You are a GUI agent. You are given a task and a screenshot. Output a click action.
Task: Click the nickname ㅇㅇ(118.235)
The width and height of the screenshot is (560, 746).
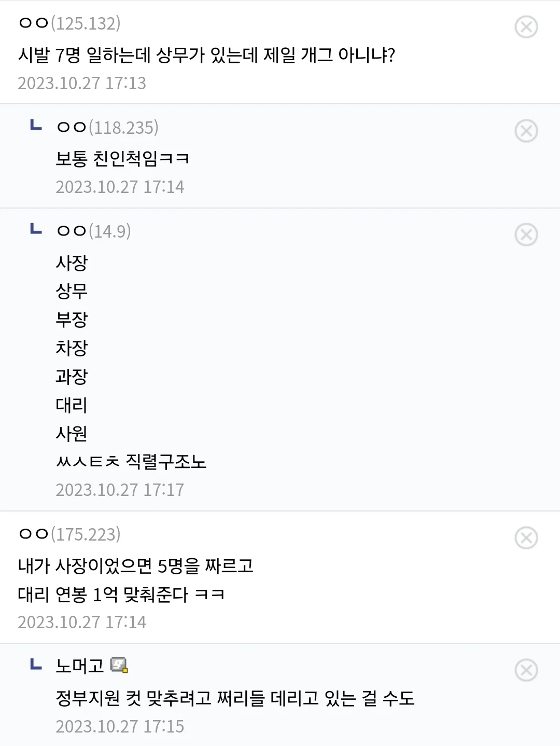coord(107,127)
